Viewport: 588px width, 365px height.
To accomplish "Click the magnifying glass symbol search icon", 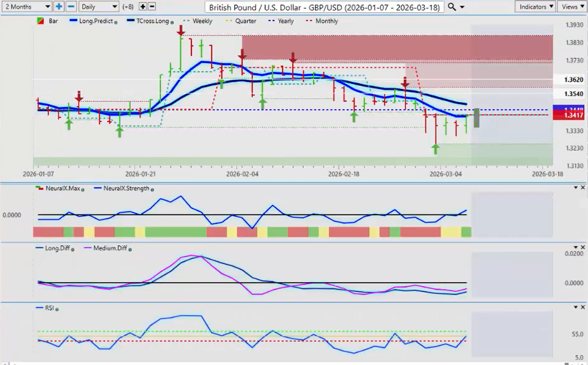I will [x=452, y=7].
